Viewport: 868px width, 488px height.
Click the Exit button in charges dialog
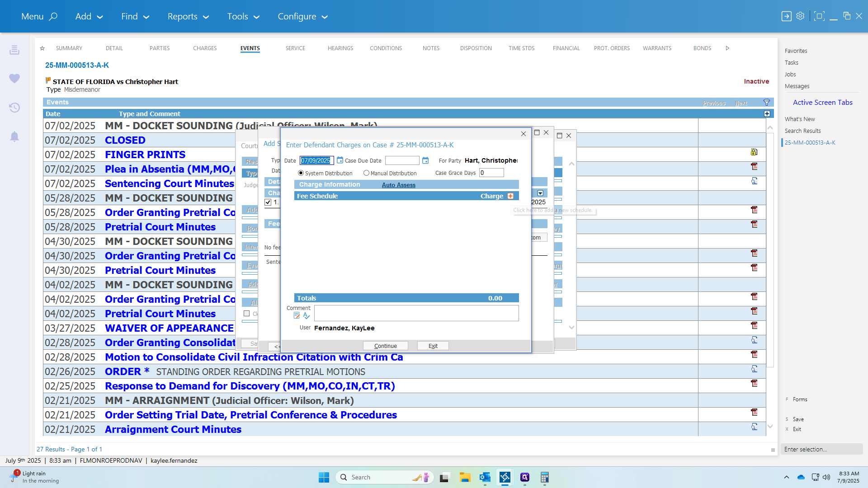[433, 346]
